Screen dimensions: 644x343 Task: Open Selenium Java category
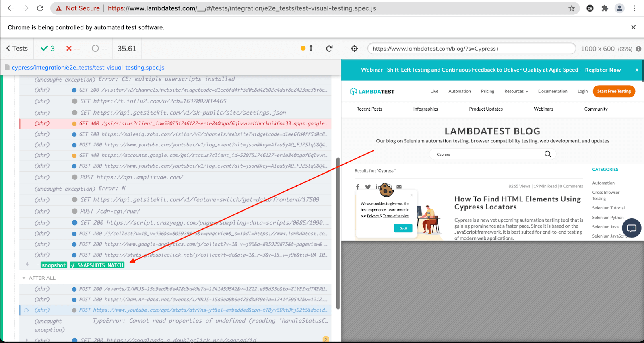[605, 227]
